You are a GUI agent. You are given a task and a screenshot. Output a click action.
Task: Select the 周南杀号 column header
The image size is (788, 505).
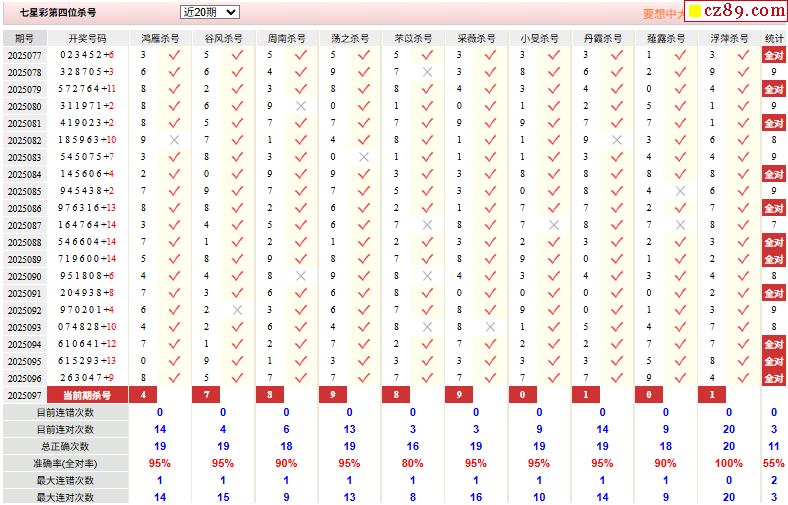click(286, 38)
